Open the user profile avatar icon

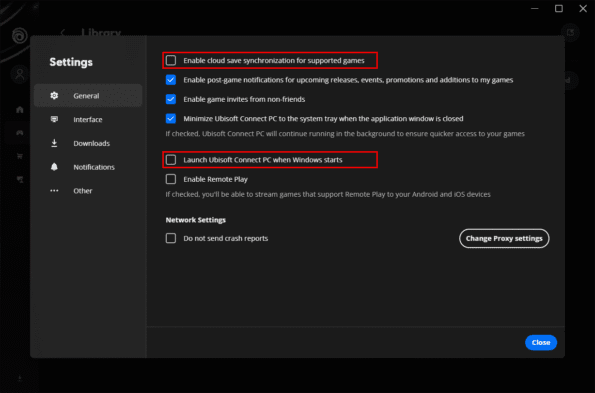[x=20, y=74]
